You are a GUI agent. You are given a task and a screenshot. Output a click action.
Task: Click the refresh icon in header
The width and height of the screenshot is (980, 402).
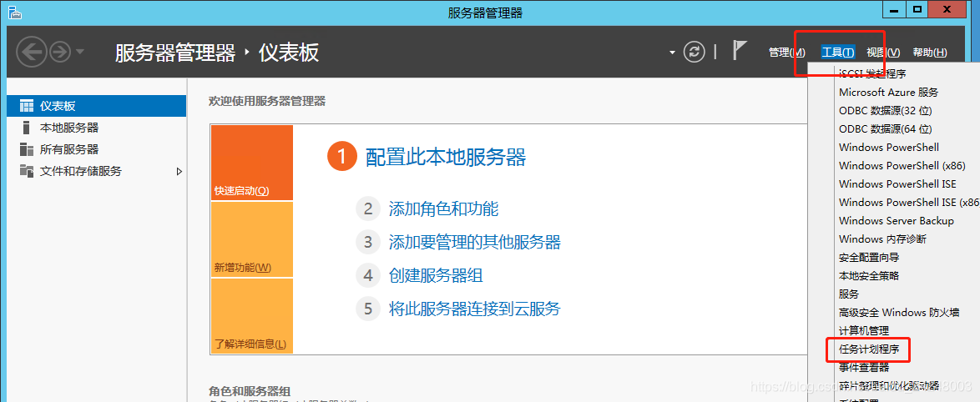694,53
